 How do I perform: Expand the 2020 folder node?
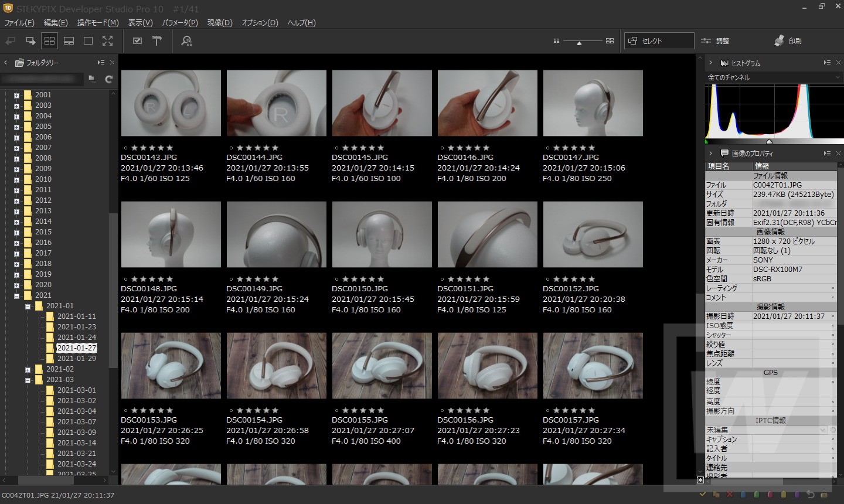click(x=16, y=285)
